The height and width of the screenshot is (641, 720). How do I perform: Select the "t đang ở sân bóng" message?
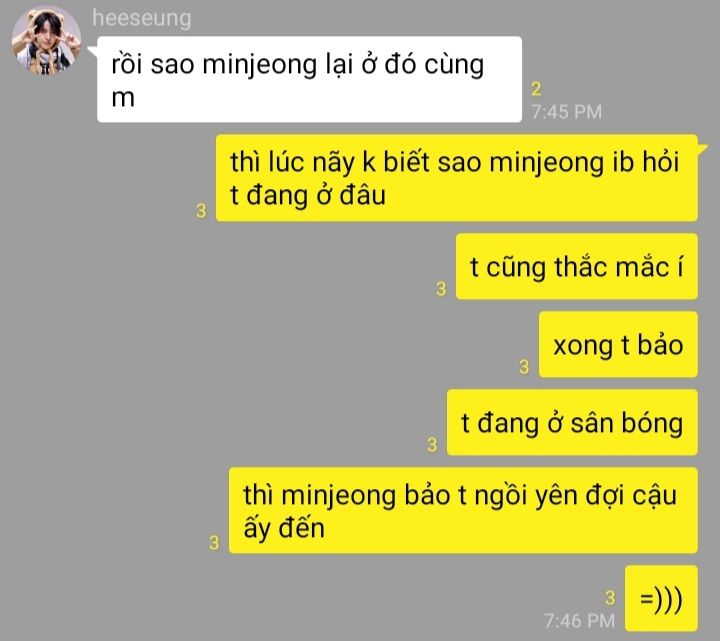click(572, 422)
